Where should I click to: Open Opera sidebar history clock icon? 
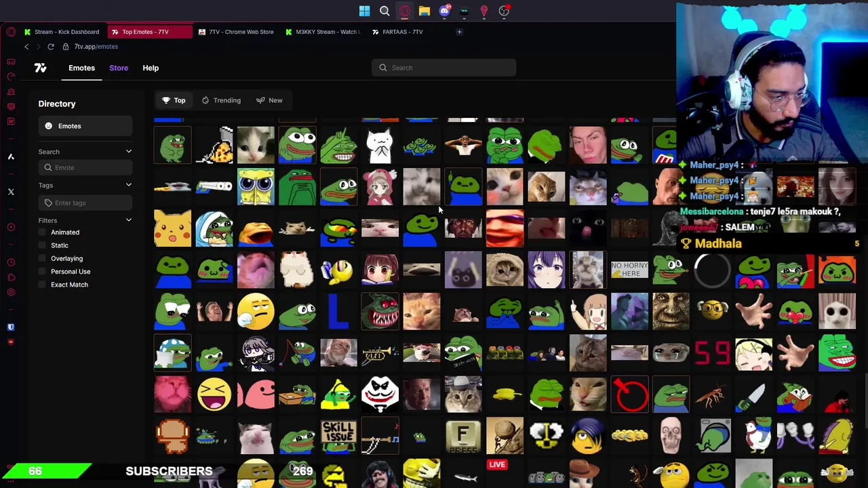(x=11, y=262)
